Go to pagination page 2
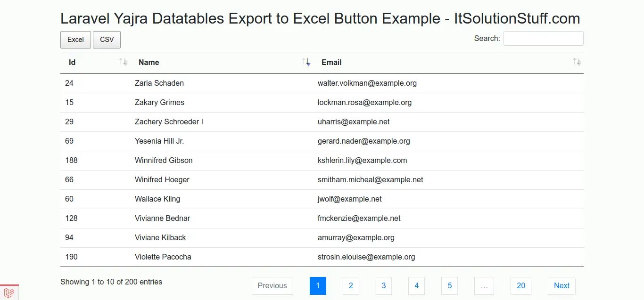This screenshot has height=300, width=644. [351, 285]
